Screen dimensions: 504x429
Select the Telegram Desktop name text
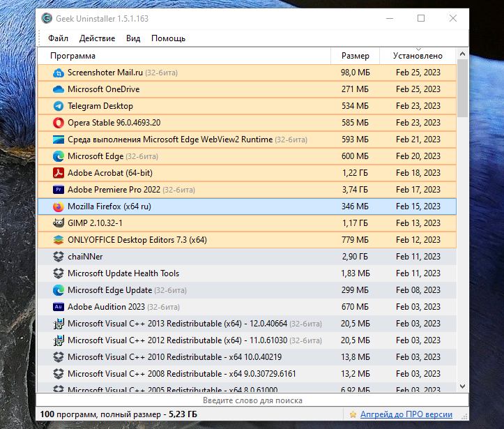[x=100, y=106]
